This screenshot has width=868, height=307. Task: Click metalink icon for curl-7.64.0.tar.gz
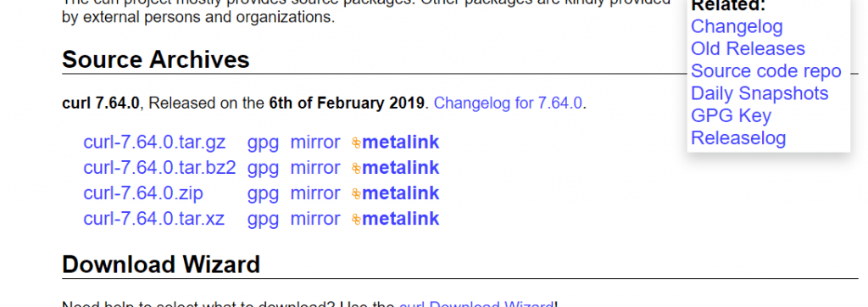point(357,143)
